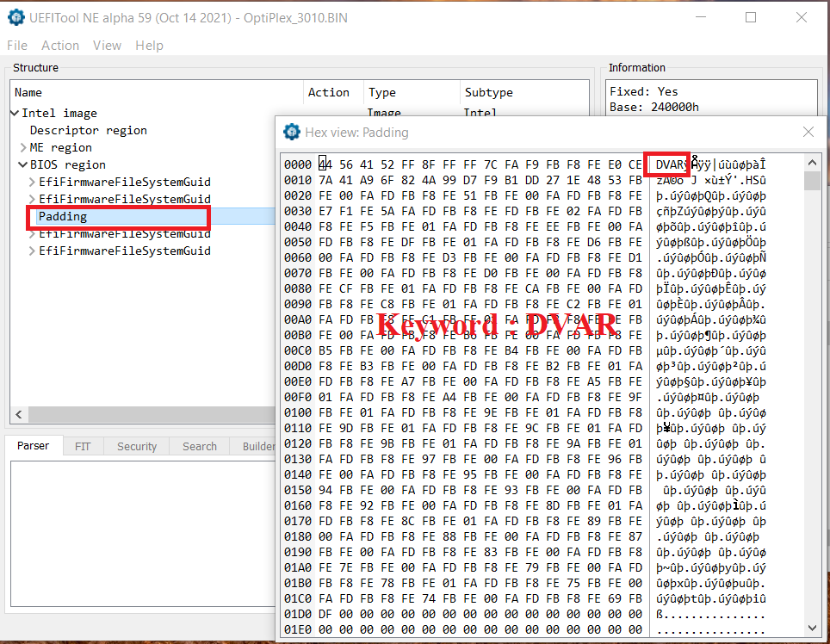Click the Action column header
This screenshot has height=644, width=830.
pos(333,92)
